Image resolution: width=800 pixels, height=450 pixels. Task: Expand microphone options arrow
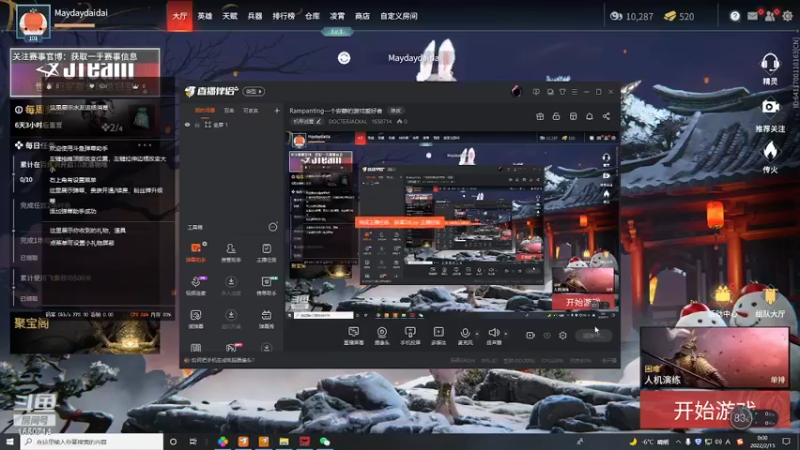point(477,334)
